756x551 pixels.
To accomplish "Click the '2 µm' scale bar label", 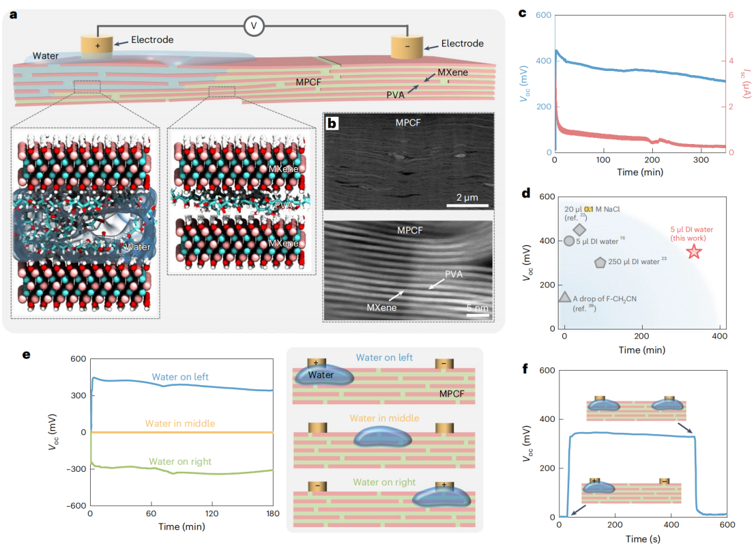I will point(467,197).
